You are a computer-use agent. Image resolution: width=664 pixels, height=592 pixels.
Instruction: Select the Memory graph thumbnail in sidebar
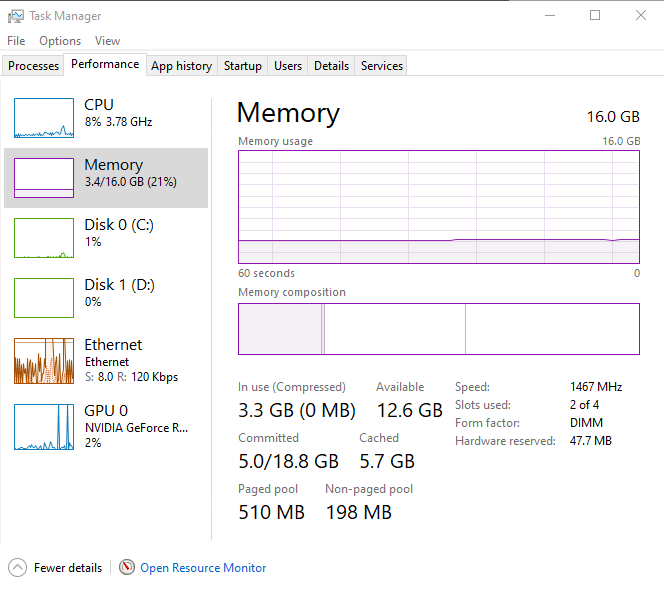[x=44, y=178]
